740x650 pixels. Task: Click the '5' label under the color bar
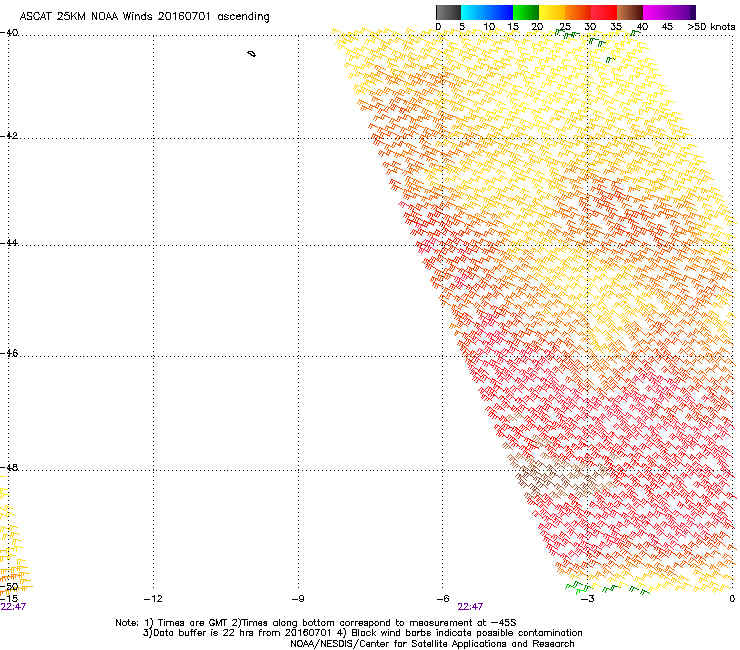(462, 27)
